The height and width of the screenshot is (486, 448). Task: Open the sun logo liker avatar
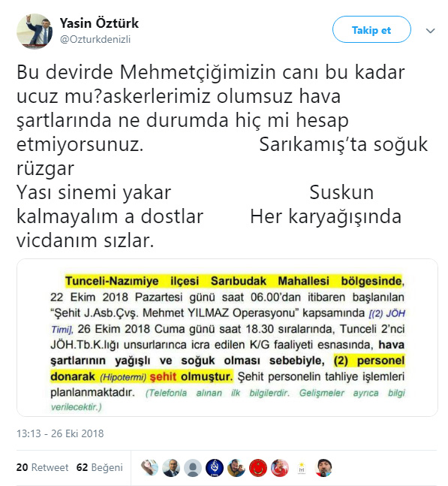(x=301, y=468)
